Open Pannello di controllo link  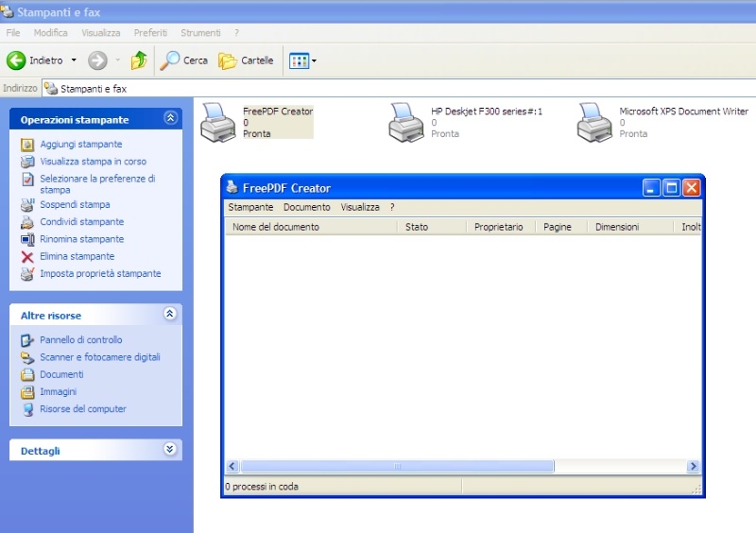coord(80,340)
